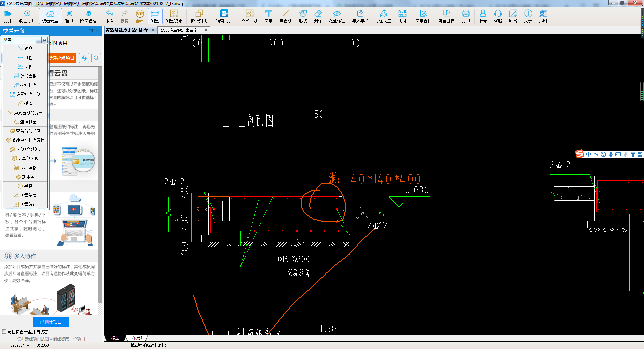Open 资料 resources icon
This screenshot has width=644, height=349.
click(543, 16)
